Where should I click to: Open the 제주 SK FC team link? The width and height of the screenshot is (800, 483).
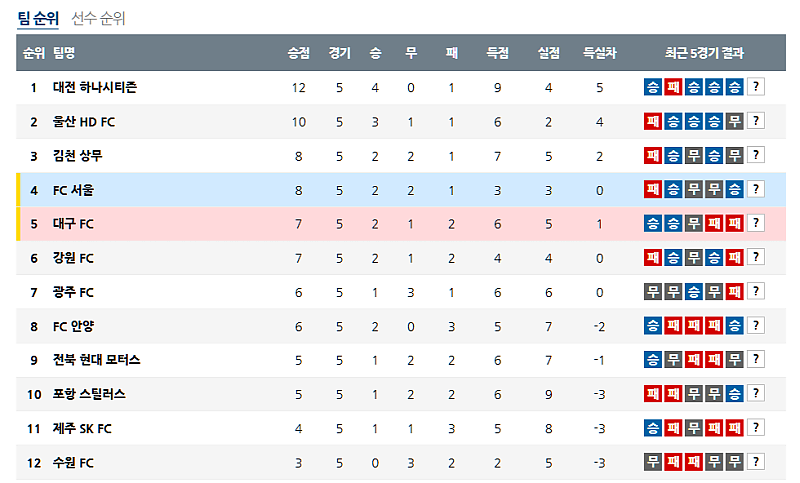coord(82,427)
